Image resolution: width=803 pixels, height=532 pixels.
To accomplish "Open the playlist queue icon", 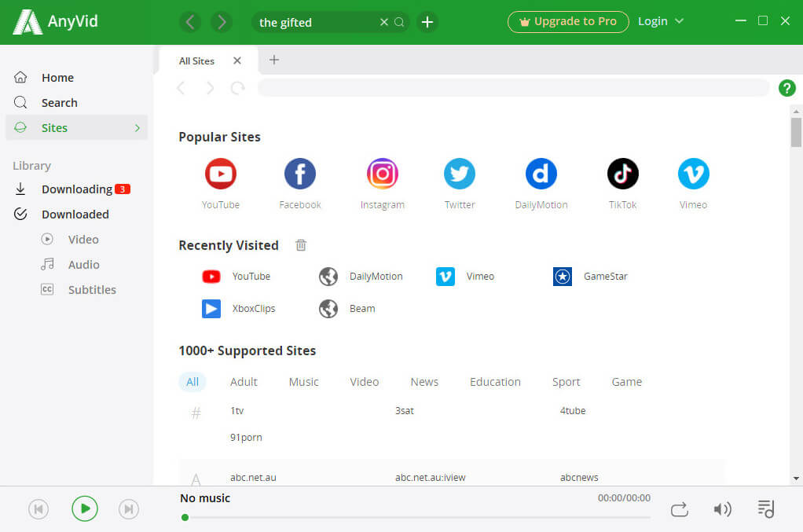I will [x=765, y=509].
